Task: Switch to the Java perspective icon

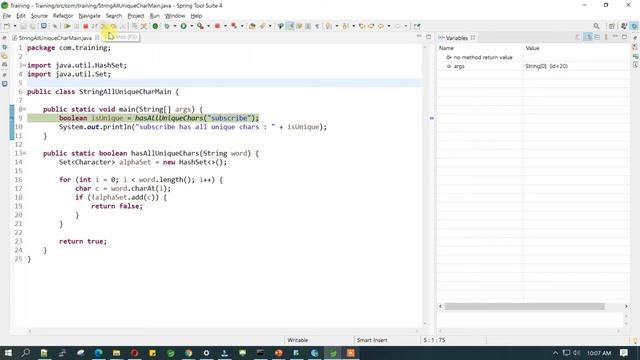Action: click(x=624, y=26)
